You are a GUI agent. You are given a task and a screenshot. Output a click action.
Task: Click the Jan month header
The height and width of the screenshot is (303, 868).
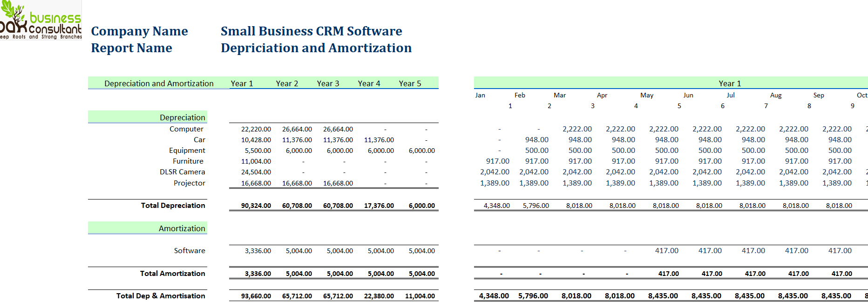480,95
